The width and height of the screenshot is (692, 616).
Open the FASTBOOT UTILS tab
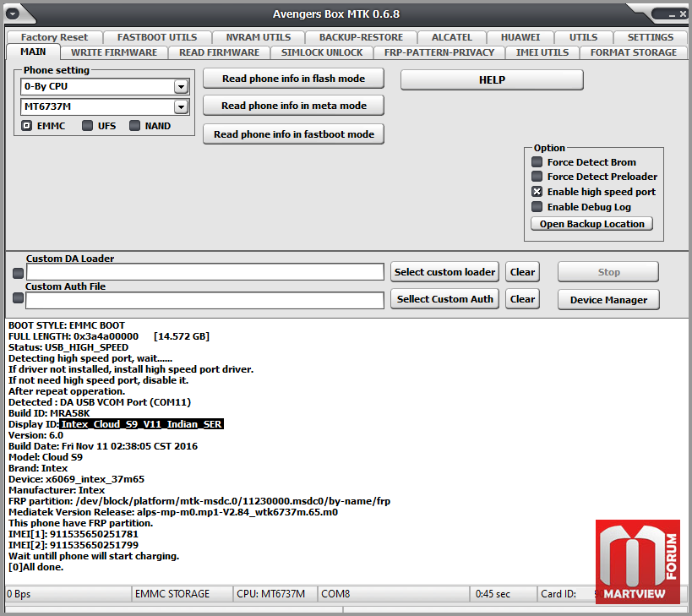tap(157, 37)
